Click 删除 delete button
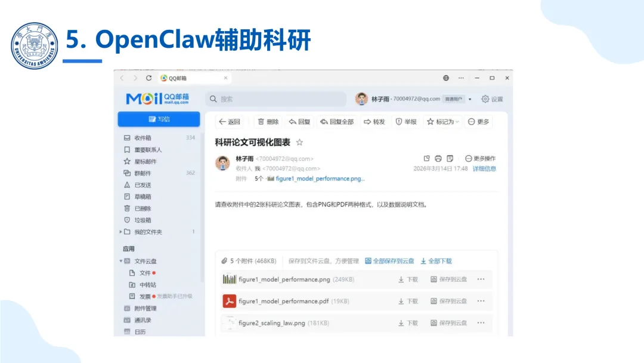The width and height of the screenshot is (644, 363). (268, 122)
